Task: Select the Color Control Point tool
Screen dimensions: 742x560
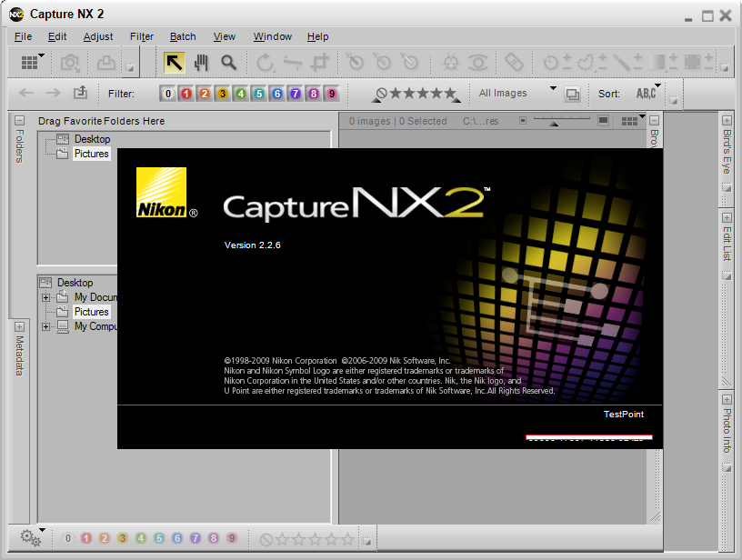Action: coord(450,63)
